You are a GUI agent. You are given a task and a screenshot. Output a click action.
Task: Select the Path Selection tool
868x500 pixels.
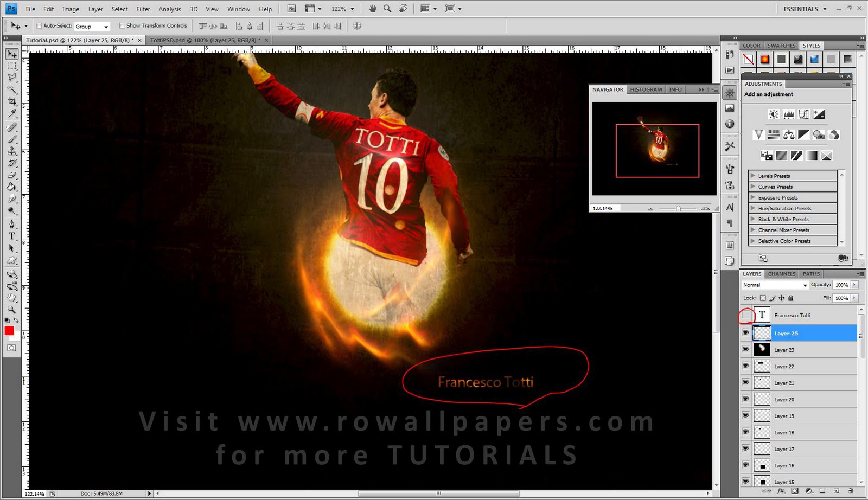(12, 248)
